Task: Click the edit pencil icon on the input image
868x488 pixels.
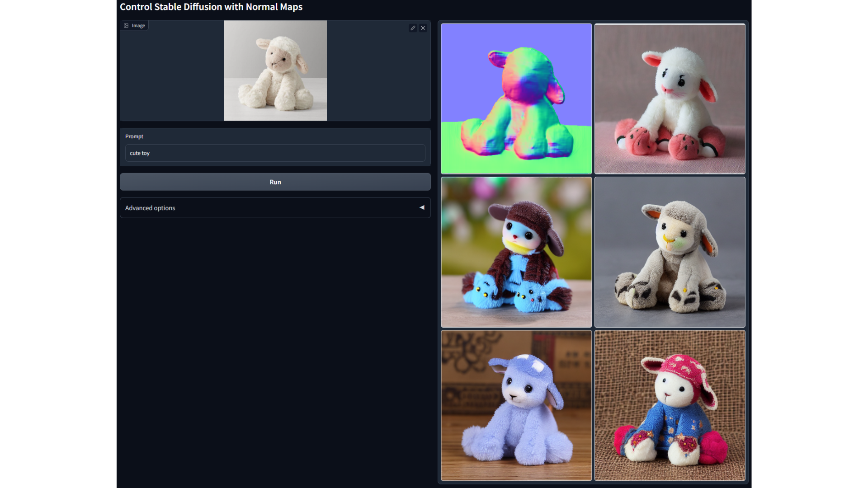Action: pos(413,28)
